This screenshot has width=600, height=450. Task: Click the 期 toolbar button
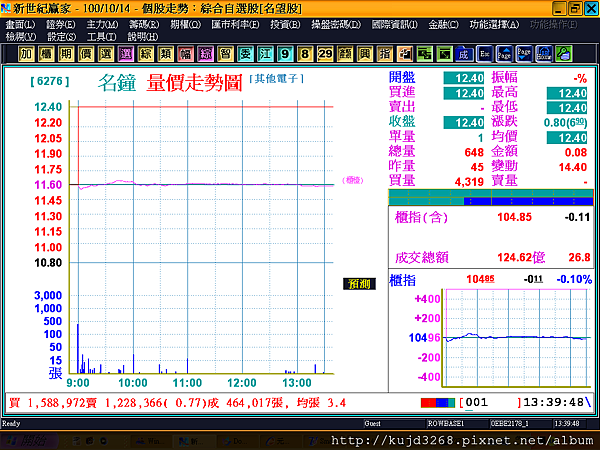66,54
